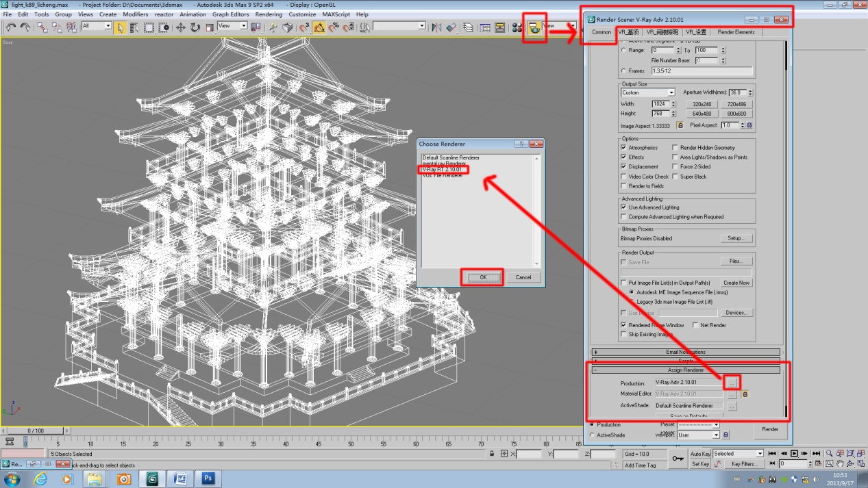Open the Graph Editors menu
This screenshot has width=868, height=488.
[x=231, y=14]
